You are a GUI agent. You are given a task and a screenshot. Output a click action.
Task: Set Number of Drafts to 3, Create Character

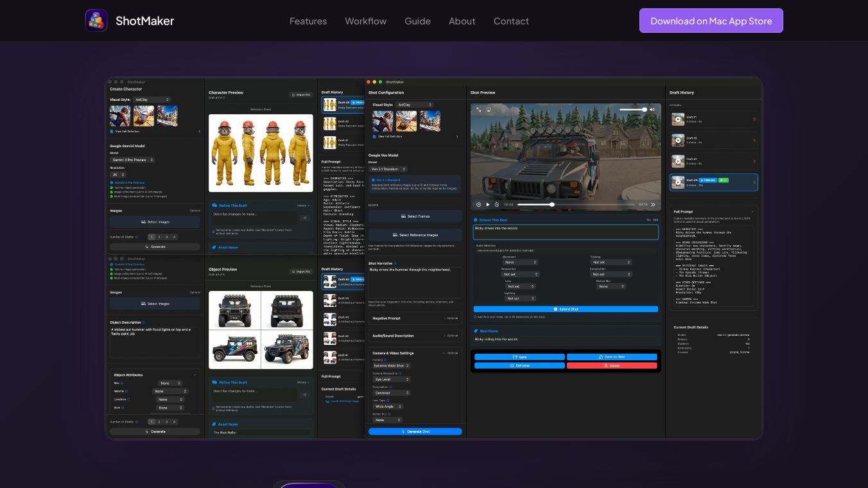(x=166, y=237)
